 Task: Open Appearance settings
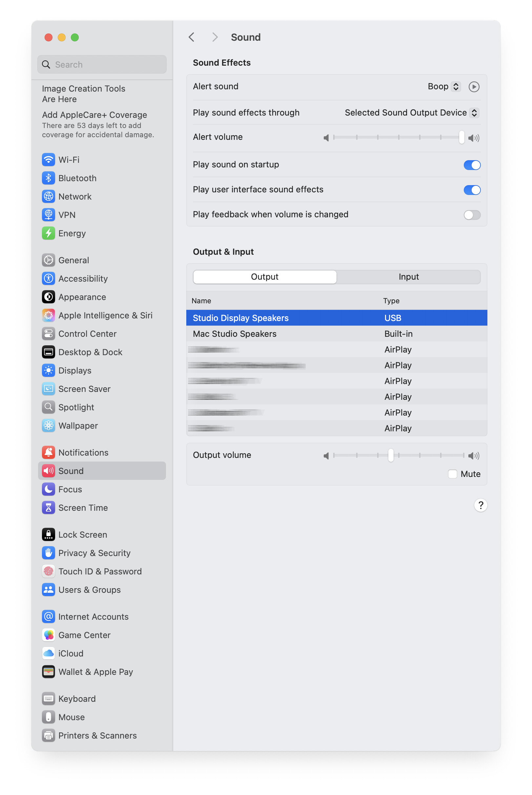tap(102, 297)
